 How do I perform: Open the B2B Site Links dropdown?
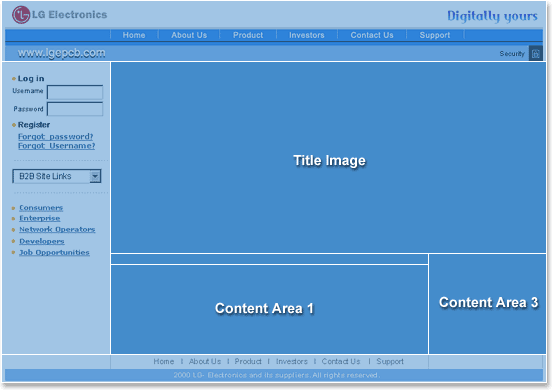point(57,176)
